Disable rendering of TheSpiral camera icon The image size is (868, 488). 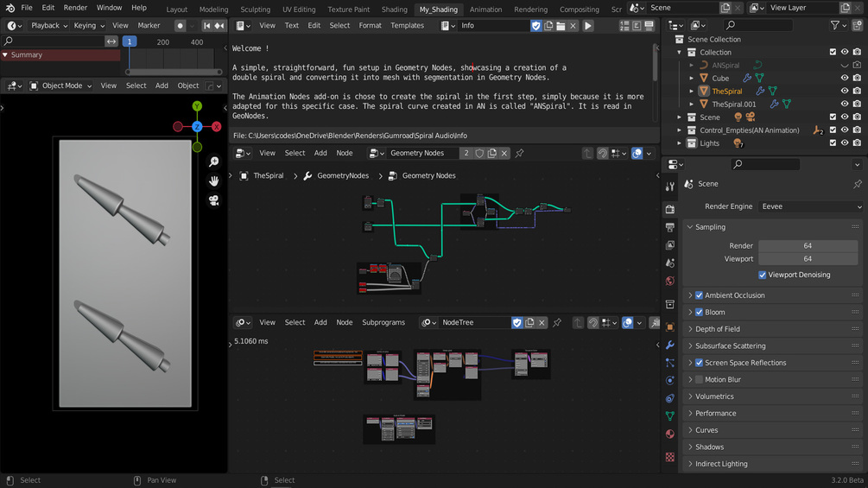point(857,91)
